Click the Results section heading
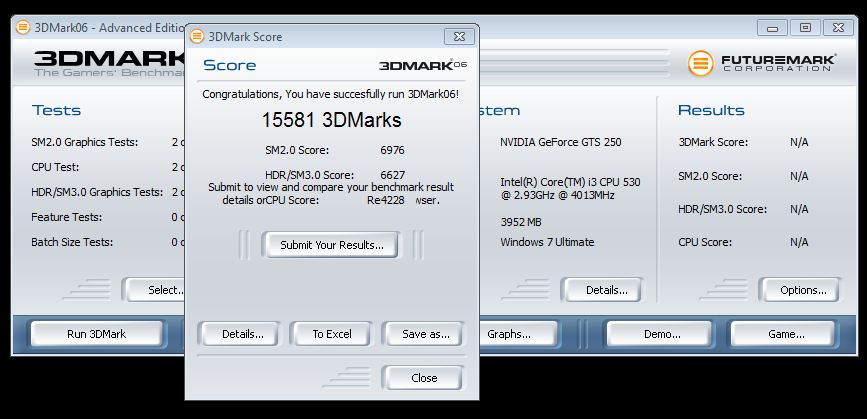Viewport: 867px width, 419px height. (711, 111)
